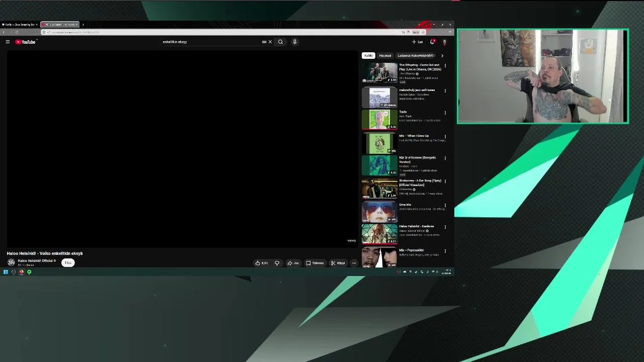This screenshot has height=362, width=644.
Task: Open options for The Offspring video
Action: [445, 66]
